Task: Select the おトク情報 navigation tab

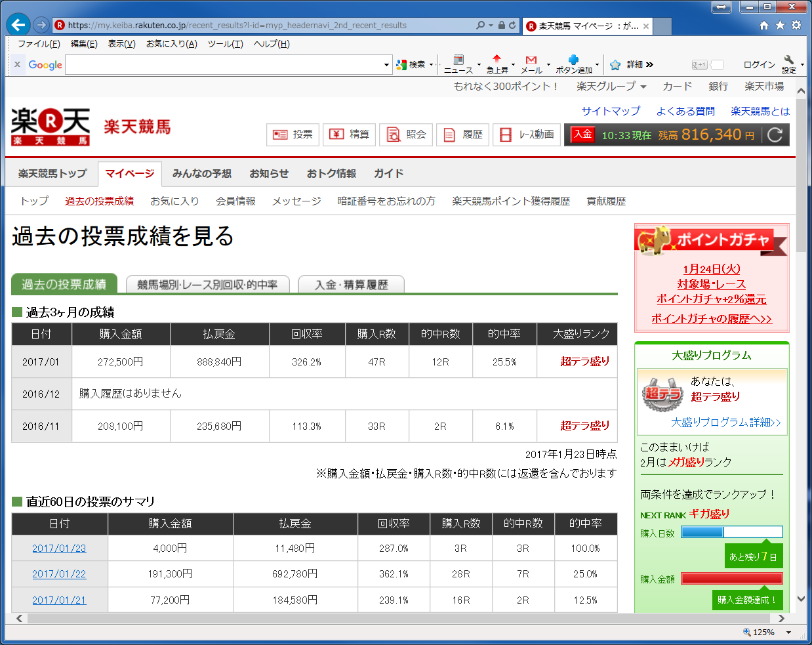Action: pos(331,173)
